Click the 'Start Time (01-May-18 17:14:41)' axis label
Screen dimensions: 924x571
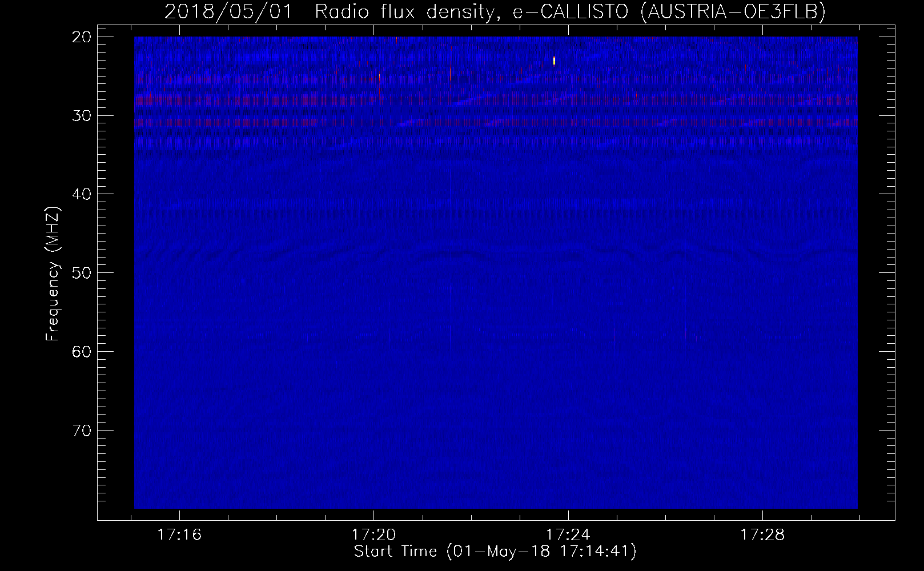click(495, 552)
